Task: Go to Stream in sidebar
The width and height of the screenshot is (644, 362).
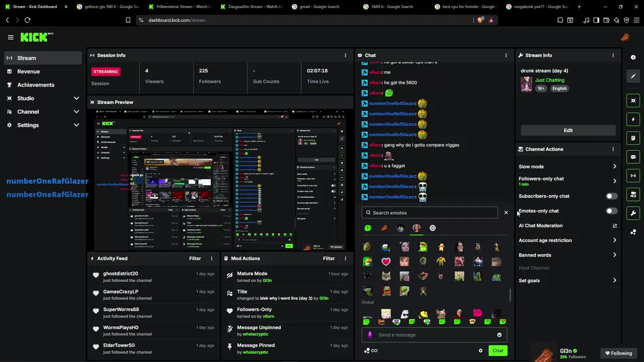Action: tap(43, 58)
